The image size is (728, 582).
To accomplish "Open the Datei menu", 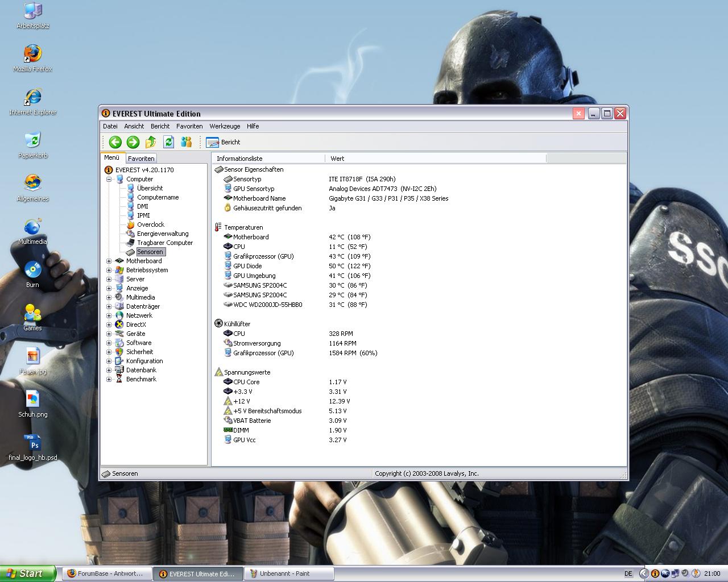I will [x=110, y=126].
